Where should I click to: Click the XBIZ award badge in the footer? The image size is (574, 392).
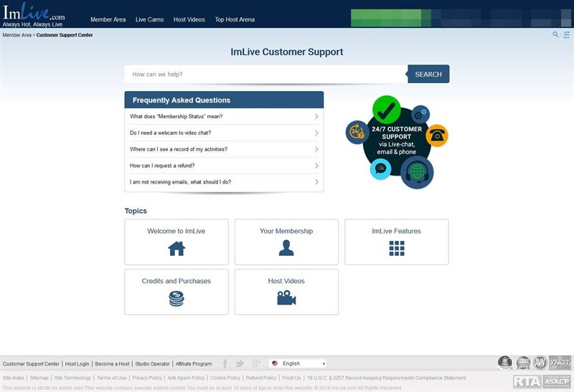(x=524, y=363)
